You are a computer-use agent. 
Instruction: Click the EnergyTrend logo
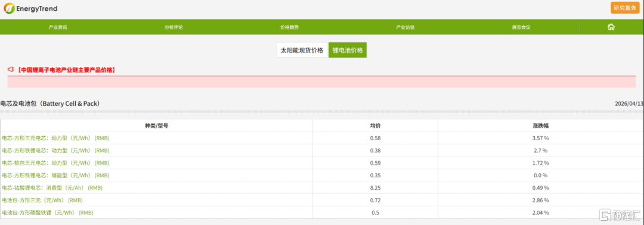30,8
